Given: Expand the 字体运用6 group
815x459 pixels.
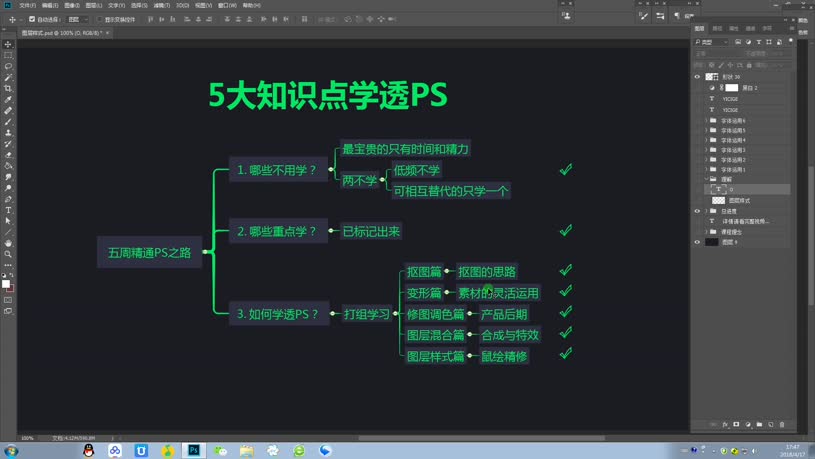Looking at the screenshot, I should click(706, 121).
